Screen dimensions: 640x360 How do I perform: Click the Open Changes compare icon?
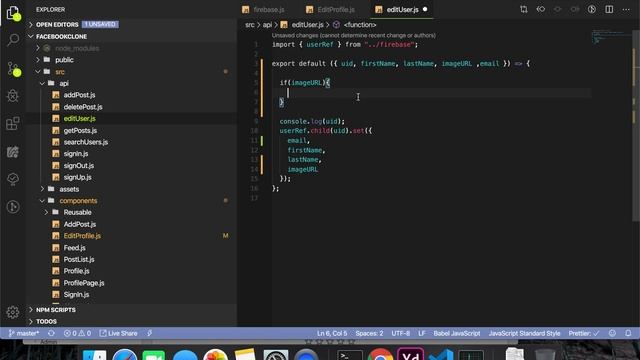pos(524,9)
